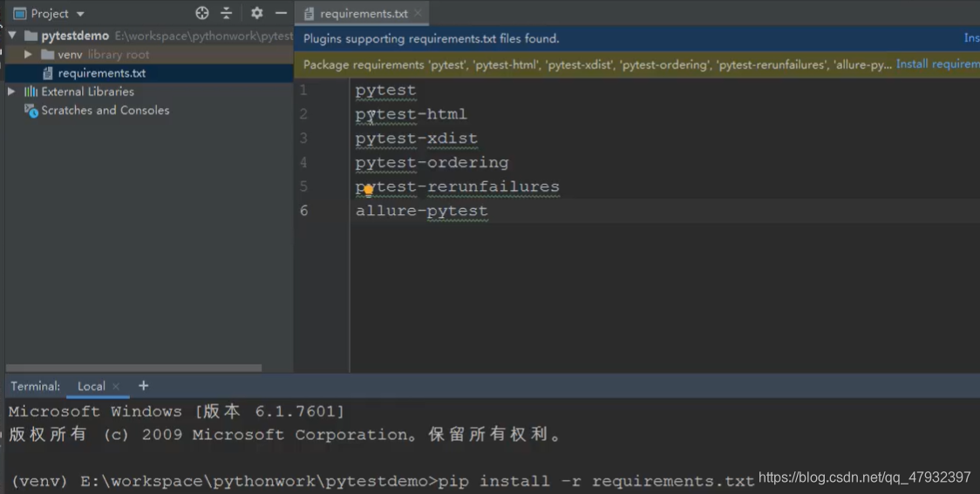The image size is (980, 494).
Task: Click 'allure-pytest' on line 6
Action: [422, 211]
